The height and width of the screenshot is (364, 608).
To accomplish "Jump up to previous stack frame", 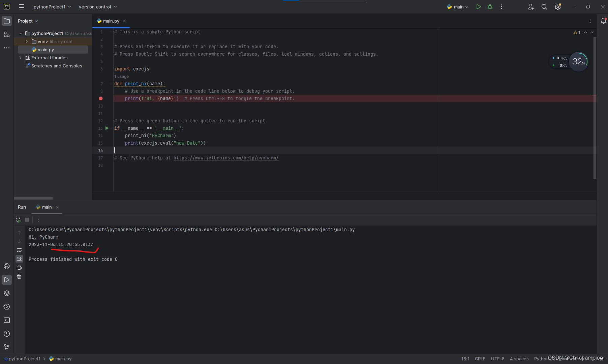I will 19,233.
